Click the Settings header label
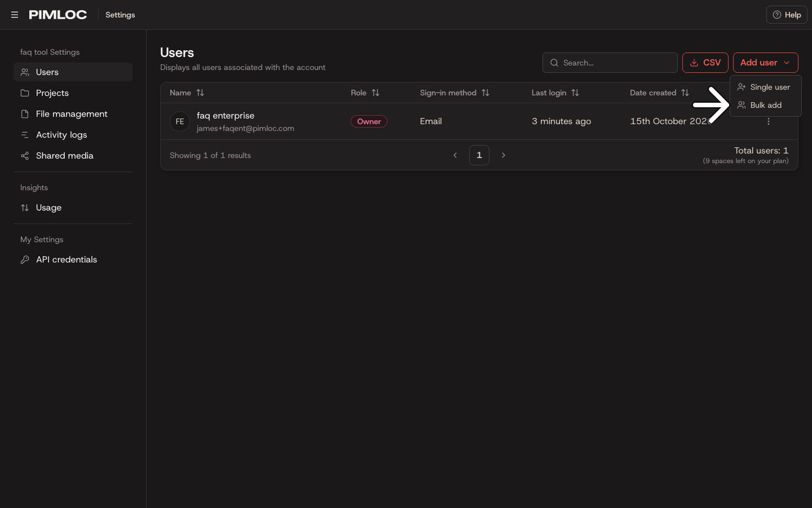This screenshot has width=812, height=508. pyautogui.click(x=120, y=15)
